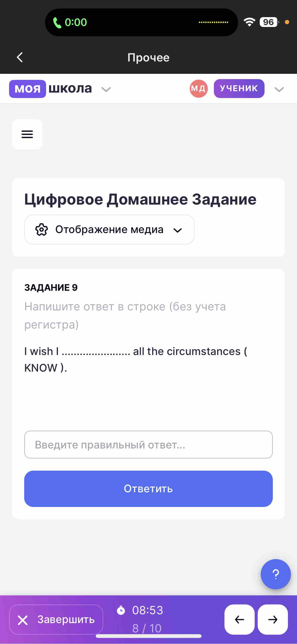Go to previous task with left arrow
297x644 pixels.
[239, 619]
